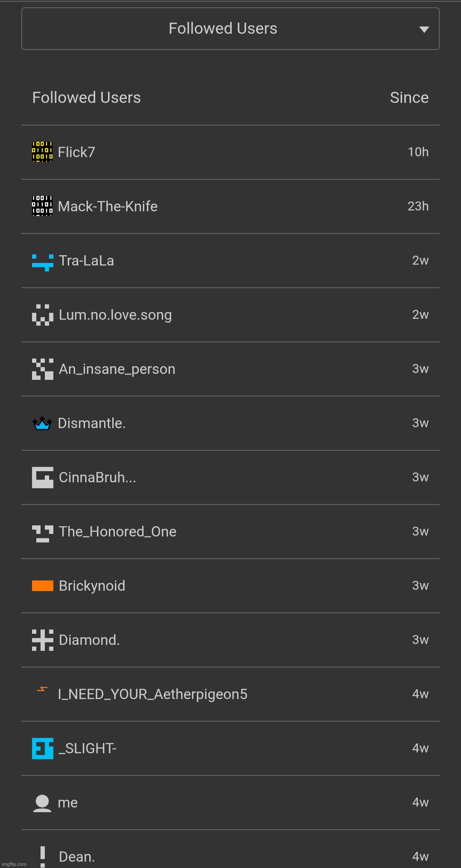This screenshot has height=868, width=461.
Task: Click the blue crown icon beside Dismantle.
Action: tap(42, 423)
